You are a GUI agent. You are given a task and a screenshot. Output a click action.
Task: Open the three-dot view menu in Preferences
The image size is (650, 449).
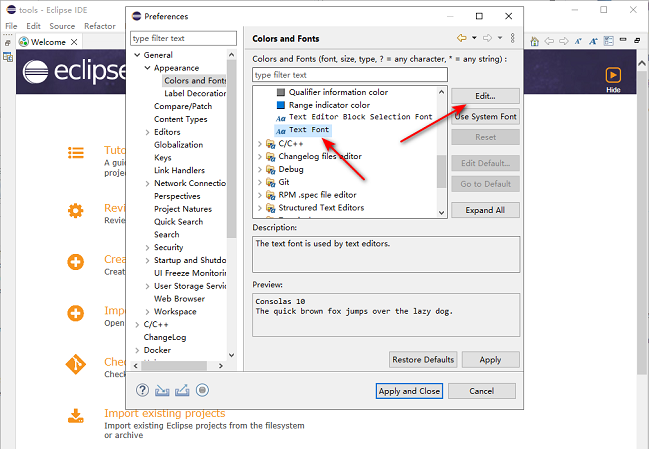tap(513, 38)
